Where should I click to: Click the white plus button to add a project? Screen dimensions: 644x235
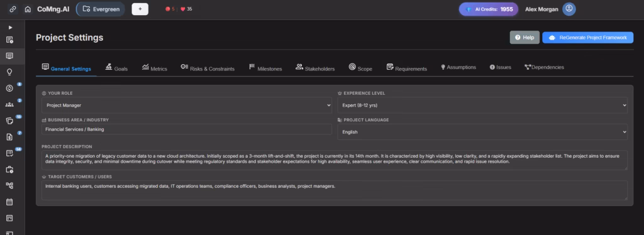point(140,9)
